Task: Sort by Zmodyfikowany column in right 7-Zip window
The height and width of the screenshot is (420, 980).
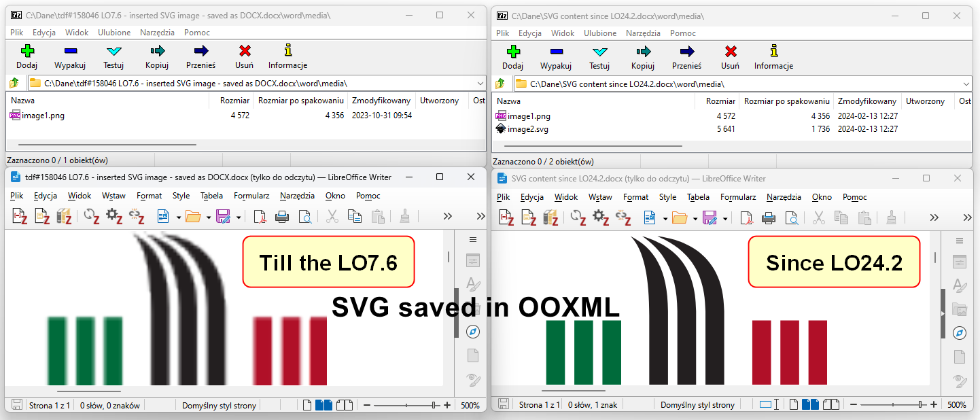Action: (x=867, y=101)
